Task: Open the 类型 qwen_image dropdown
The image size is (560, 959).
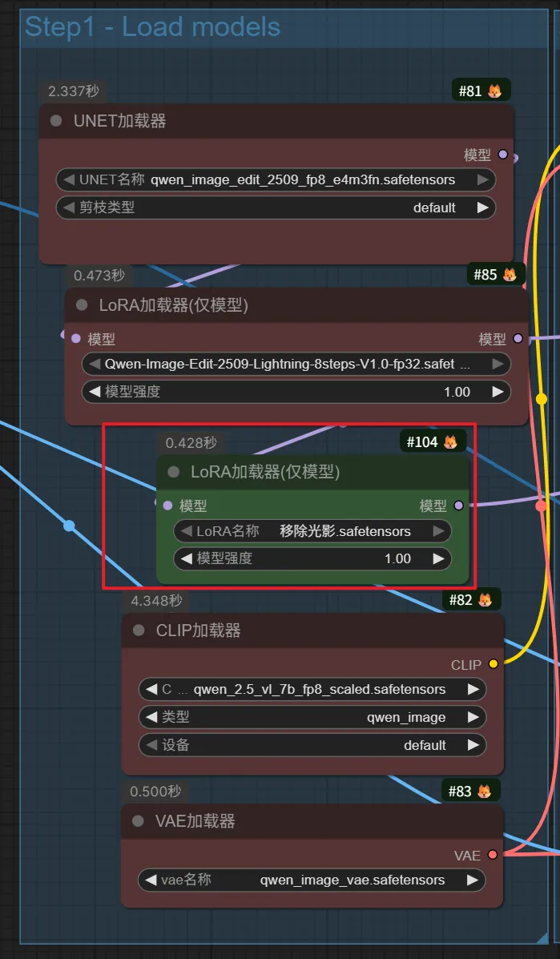Action: click(x=312, y=717)
